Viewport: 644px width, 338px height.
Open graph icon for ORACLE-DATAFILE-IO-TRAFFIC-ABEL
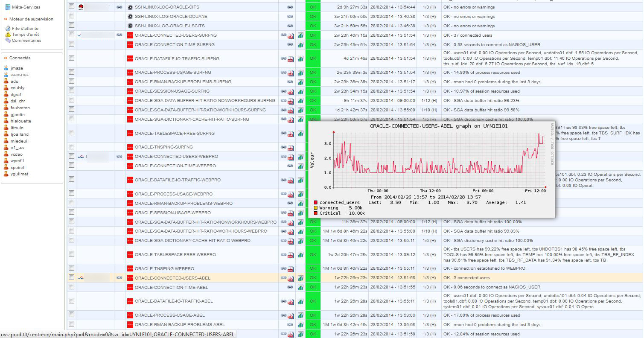coord(300,301)
